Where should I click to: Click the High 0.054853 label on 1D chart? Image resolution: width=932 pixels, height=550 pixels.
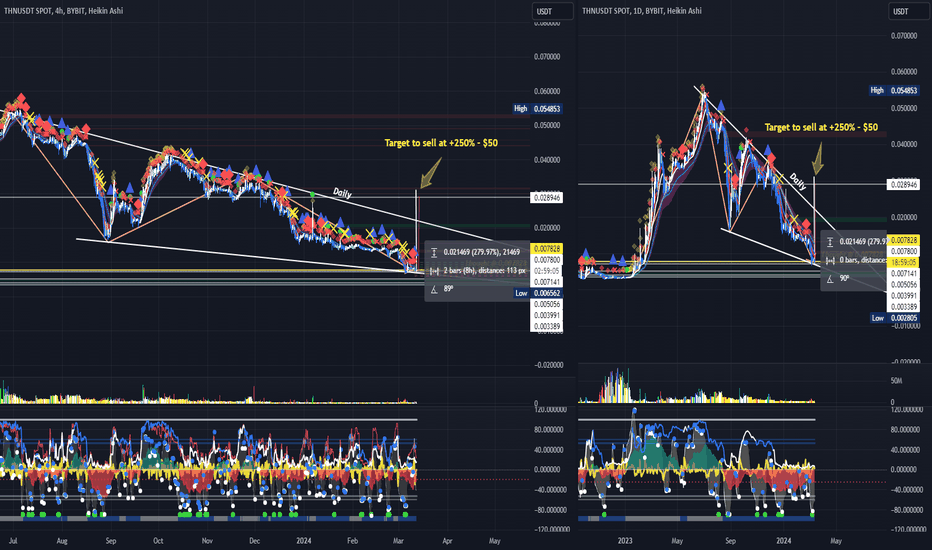click(894, 90)
